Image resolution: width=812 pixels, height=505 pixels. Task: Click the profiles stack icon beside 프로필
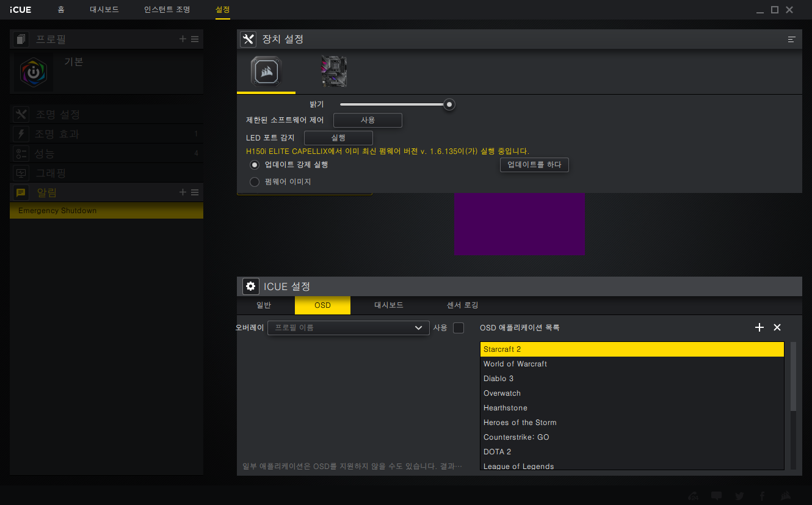coord(21,39)
